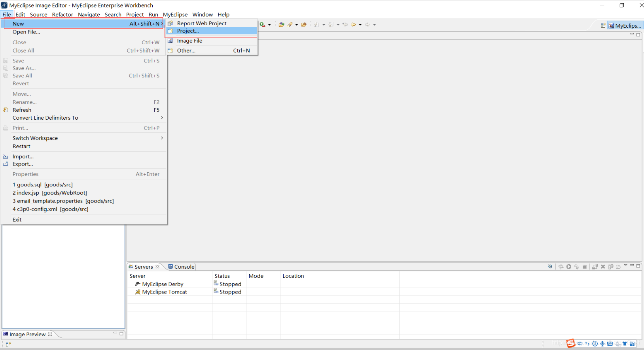Image resolution: width=644 pixels, height=350 pixels.
Task: Expand Convert Line Delimiters To submenu
Action: 83,118
